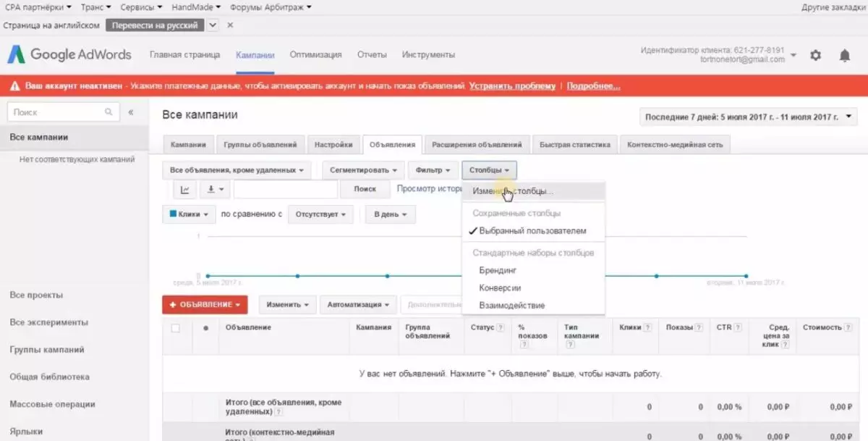Image resolution: width=868 pixels, height=441 pixels.
Task: Open the settings gear icon
Action: coord(816,55)
